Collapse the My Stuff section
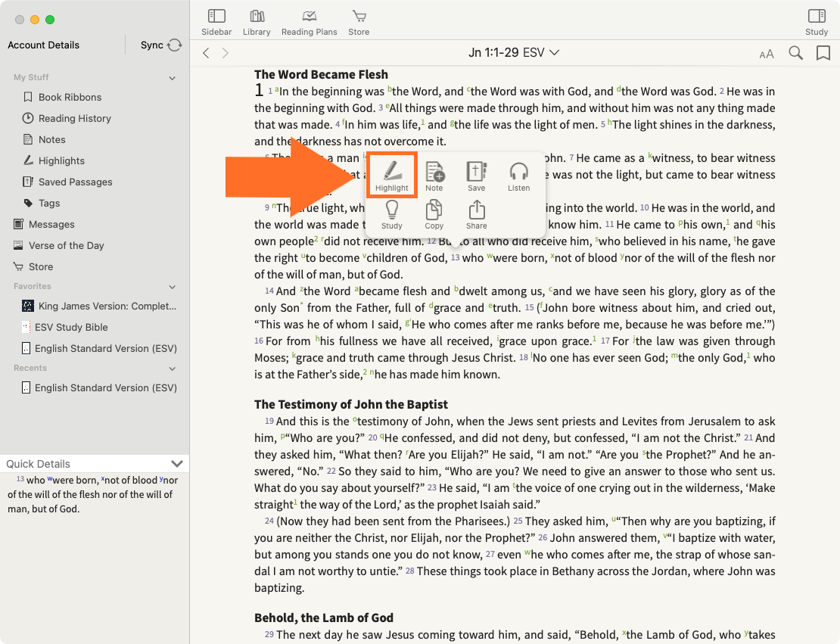 pos(173,78)
